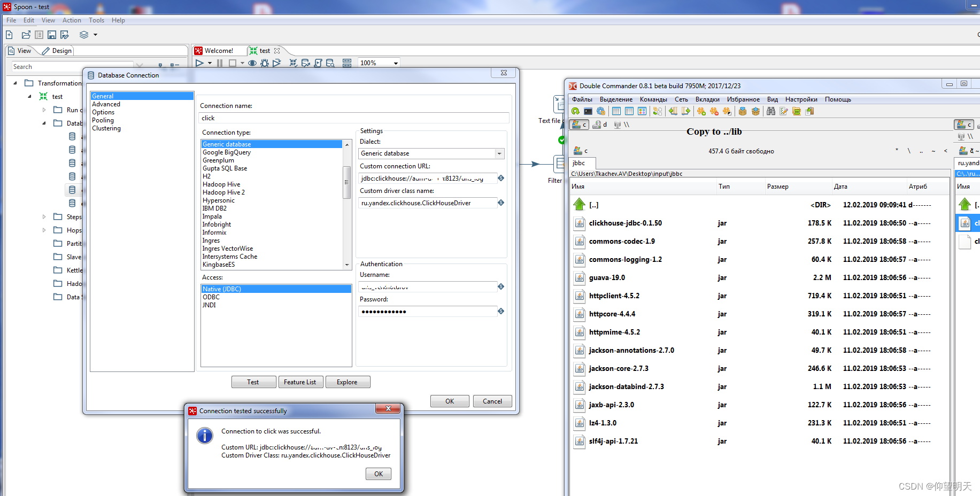Open the perspectives layers icon in Spoon

(84, 35)
